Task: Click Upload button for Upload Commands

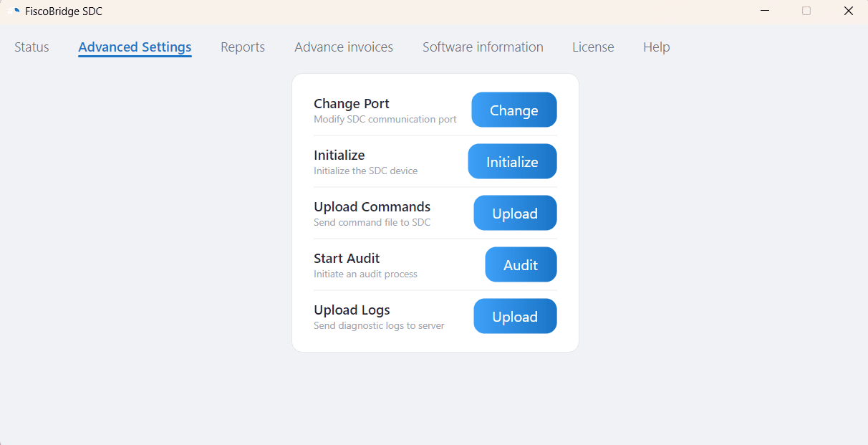Action: 515,213
